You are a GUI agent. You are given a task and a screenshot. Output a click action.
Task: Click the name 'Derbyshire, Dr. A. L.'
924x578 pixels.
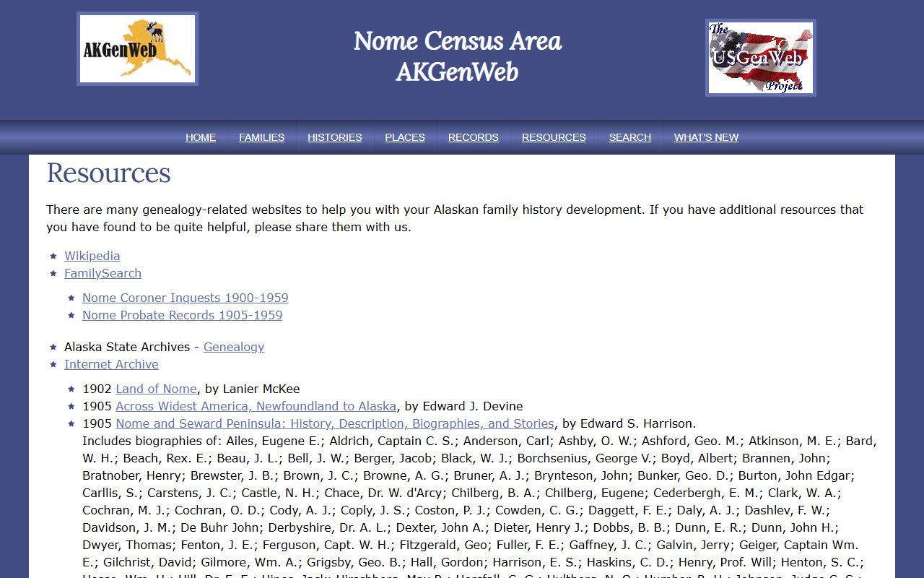pyautogui.click(x=330, y=527)
